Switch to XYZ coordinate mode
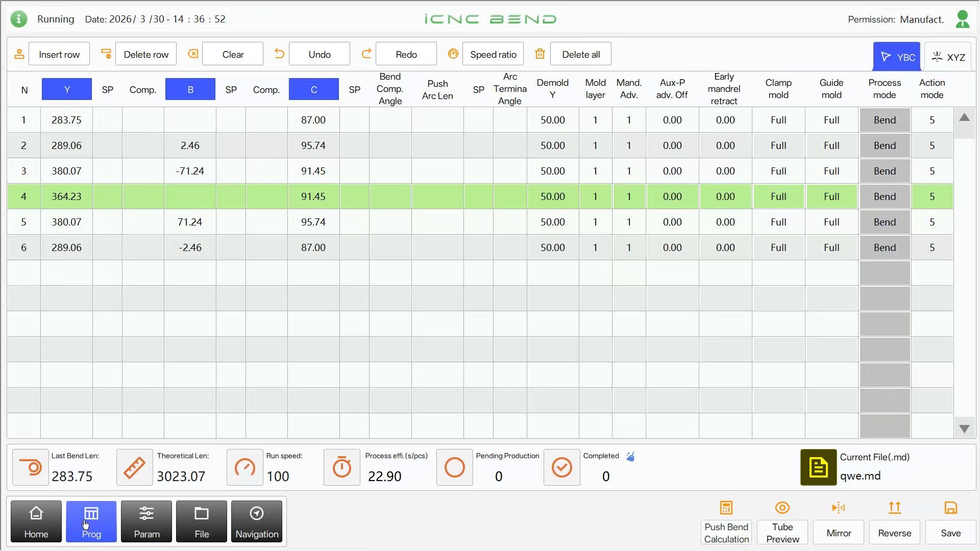Image resolution: width=980 pixels, height=551 pixels. (x=948, y=57)
